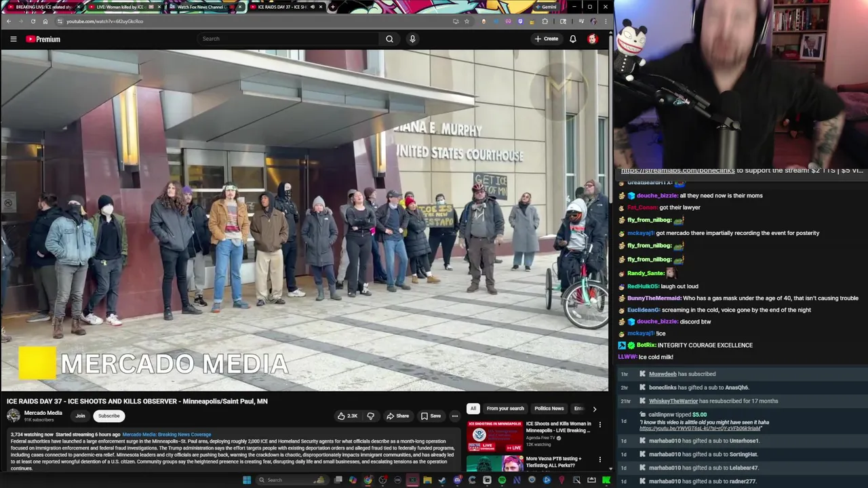Click the YouTube search input field
The width and height of the screenshot is (868, 488).
point(288,39)
